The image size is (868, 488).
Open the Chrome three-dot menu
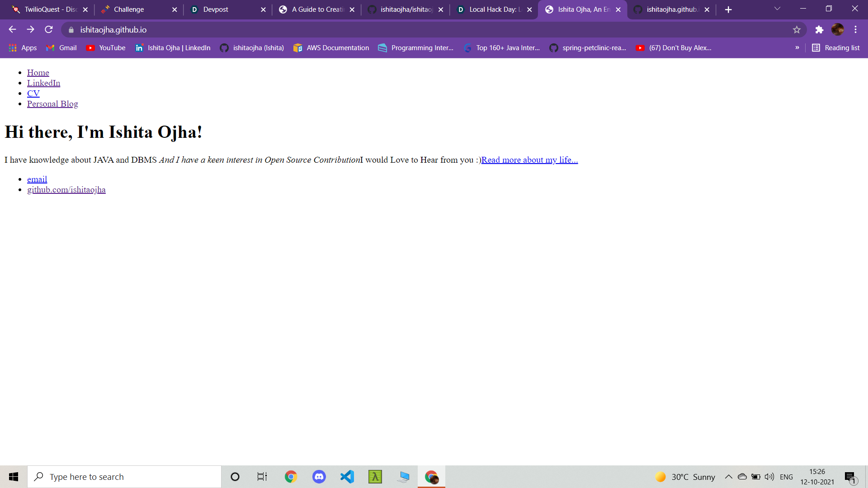coord(855,30)
